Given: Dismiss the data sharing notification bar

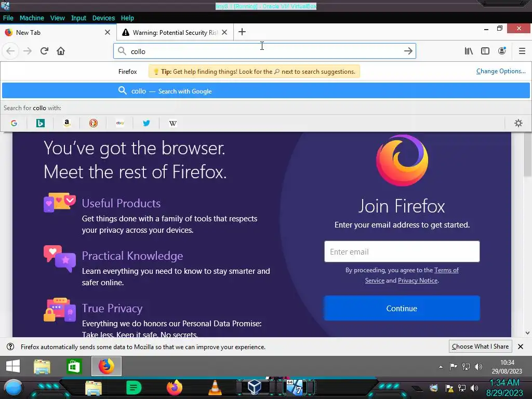Looking at the screenshot, I should point(521,347).
